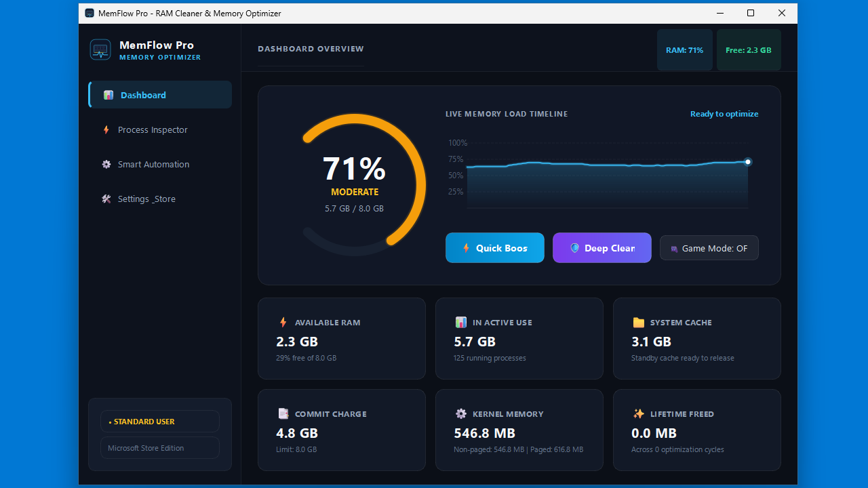Viewport: 868px width, 488px height.
Task: Open Settings _Store page
Action: click(160, 199)
